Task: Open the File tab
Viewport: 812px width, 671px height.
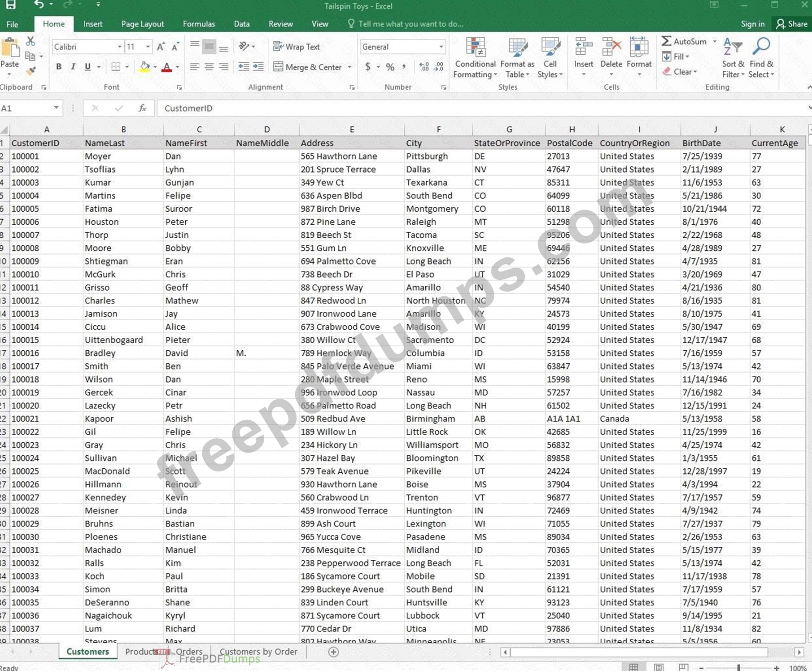Action: [12, 24]
